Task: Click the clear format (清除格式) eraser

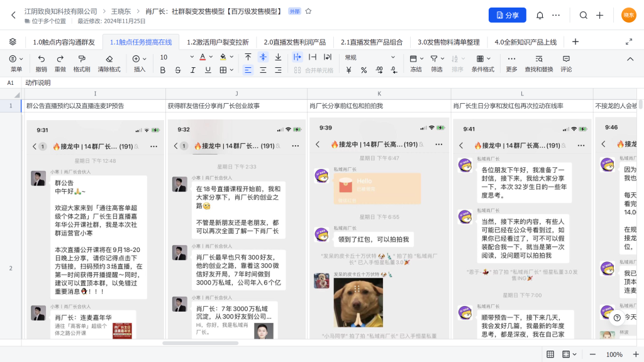Action: pyautogui.click(x=109, y=58)
